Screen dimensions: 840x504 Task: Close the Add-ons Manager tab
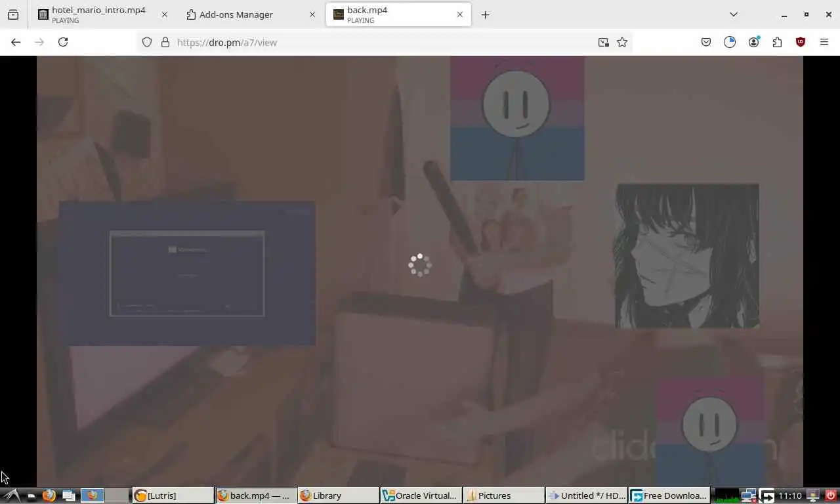click(x=312, y=14)
